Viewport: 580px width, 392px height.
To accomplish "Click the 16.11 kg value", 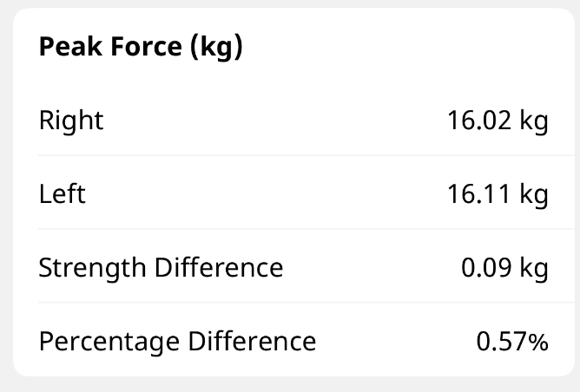I will coord(498,193).
